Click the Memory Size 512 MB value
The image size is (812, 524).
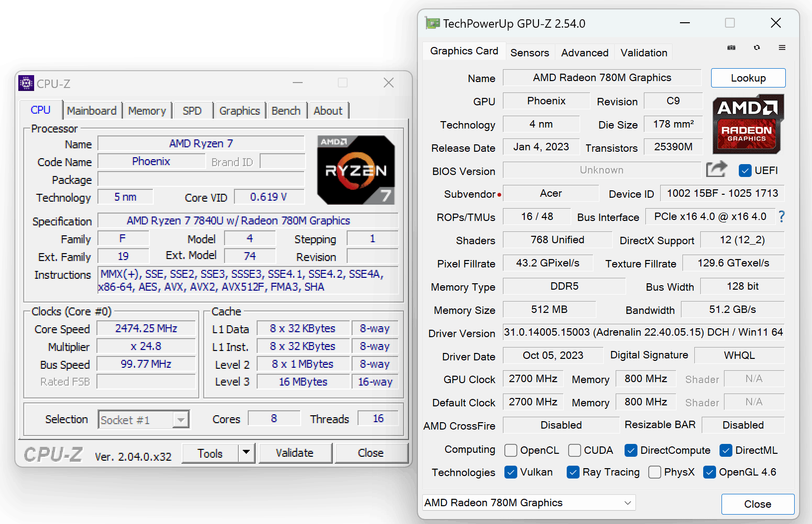pos(549,309)
